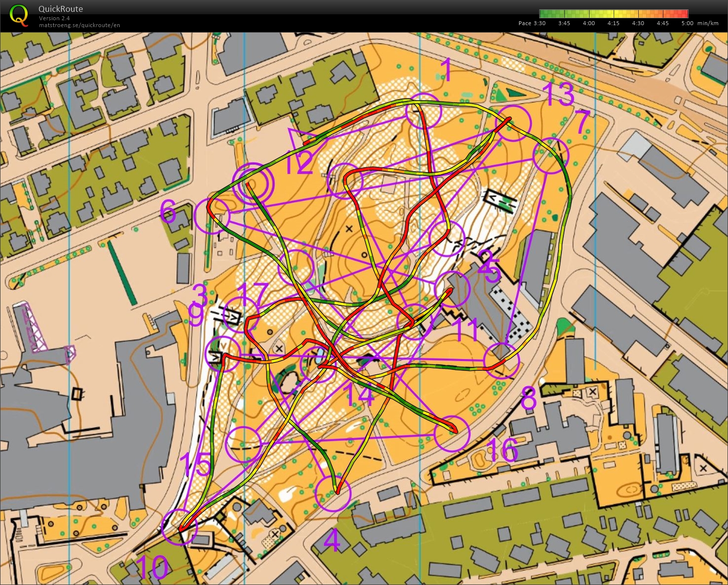
Task: Click control number 11 label
Action: point(465,329)
